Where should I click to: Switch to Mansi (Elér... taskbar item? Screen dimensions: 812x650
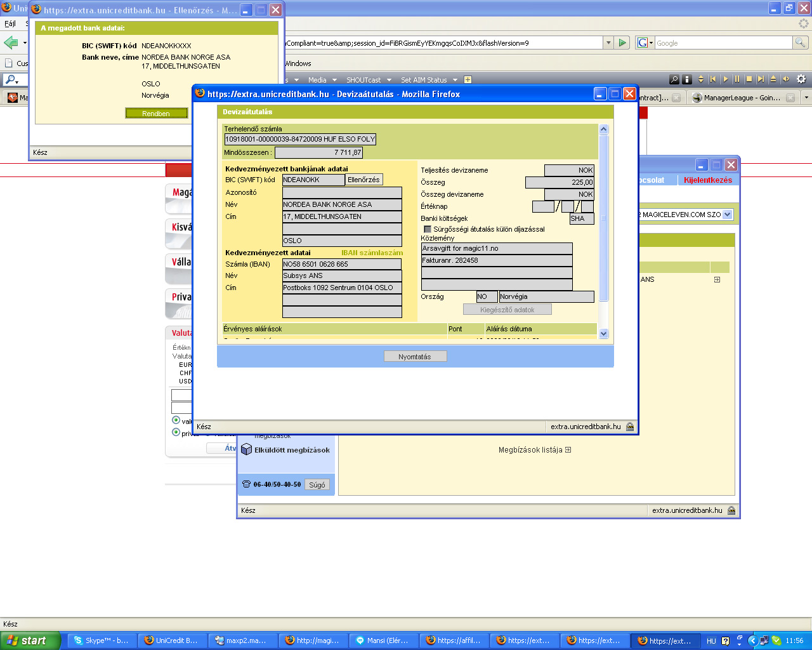pos(383,640)
